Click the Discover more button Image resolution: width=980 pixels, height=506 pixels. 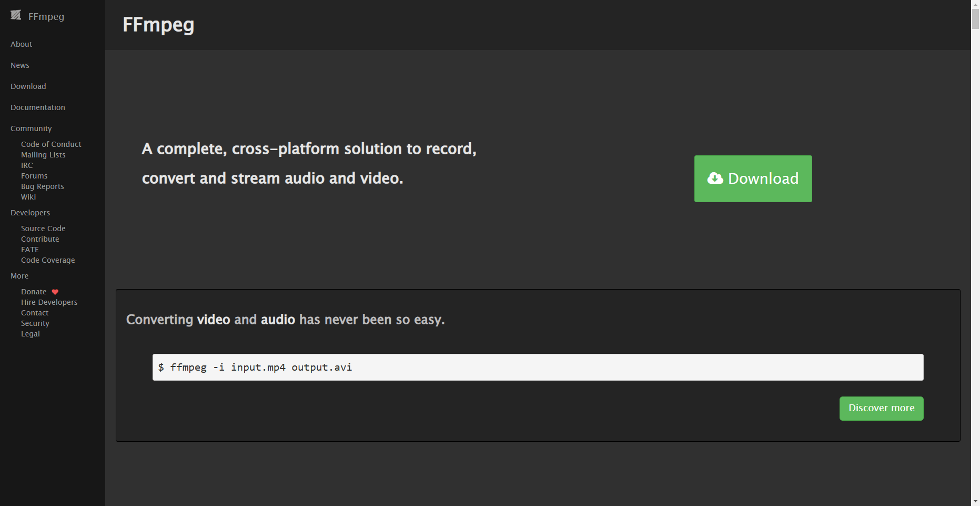[x=881, y=408]
